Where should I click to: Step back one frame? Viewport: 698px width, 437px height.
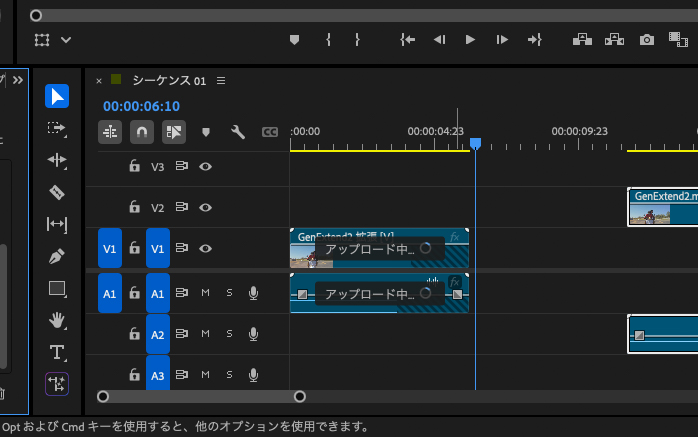click(x=439, y=40)
